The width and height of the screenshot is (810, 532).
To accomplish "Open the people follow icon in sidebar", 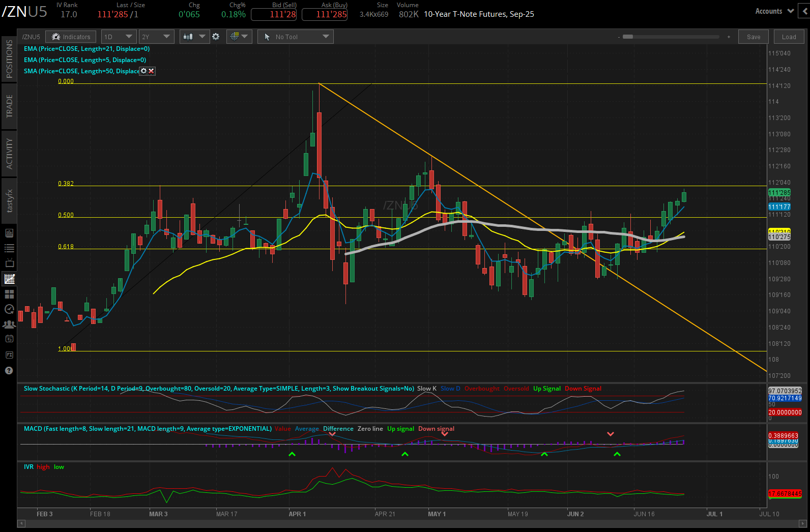I will tap(9, 324).
